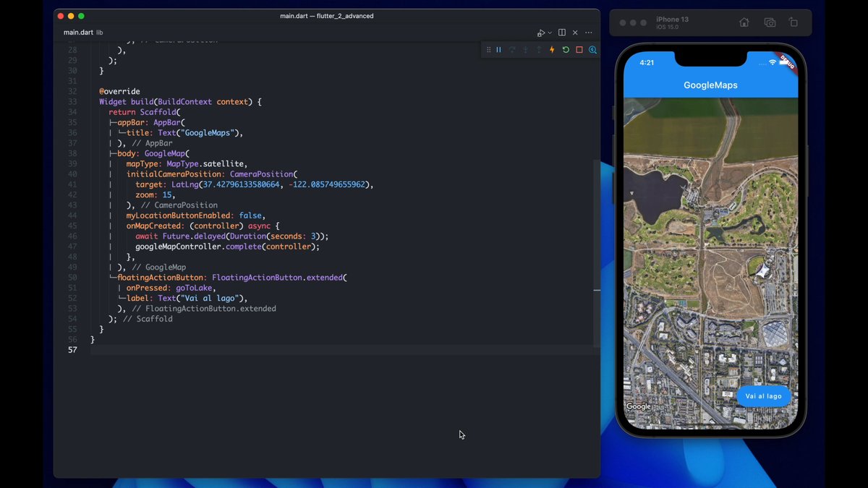Click the editor vertical scrollbar
The image size is (868, 488).
click(597, 217)
